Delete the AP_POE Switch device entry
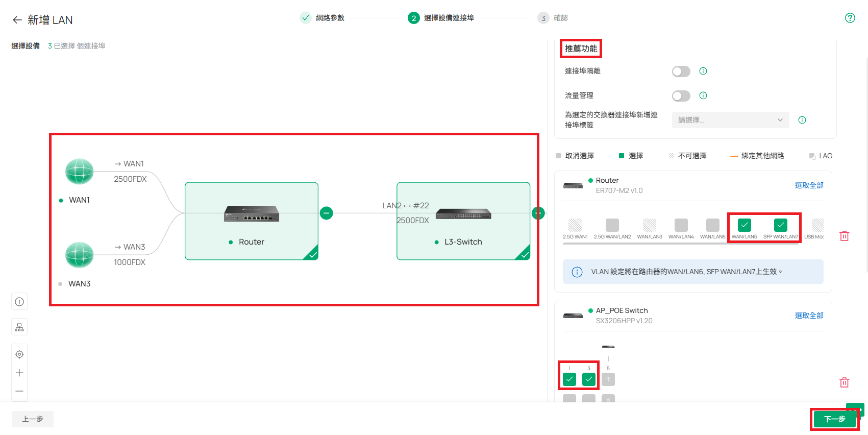This screenshot has width=868, height=435. click(x=845, y=382)
